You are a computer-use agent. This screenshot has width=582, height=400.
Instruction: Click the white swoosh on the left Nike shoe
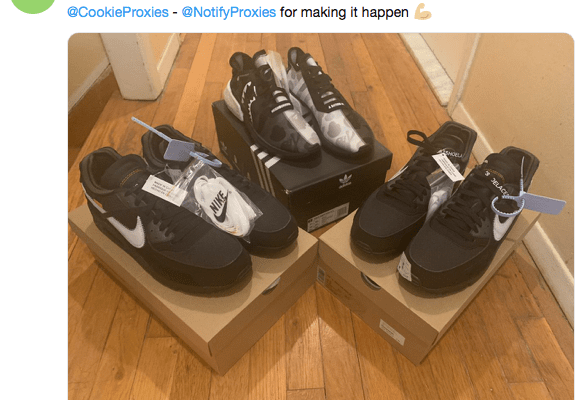coord(128,229)
